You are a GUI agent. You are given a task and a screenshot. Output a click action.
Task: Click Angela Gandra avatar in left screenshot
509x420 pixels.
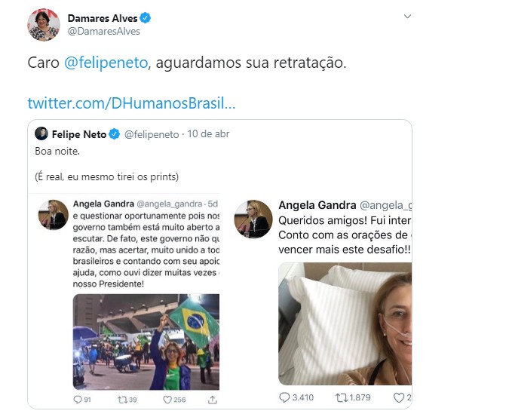pyautogui.click(x=54, y=215)
